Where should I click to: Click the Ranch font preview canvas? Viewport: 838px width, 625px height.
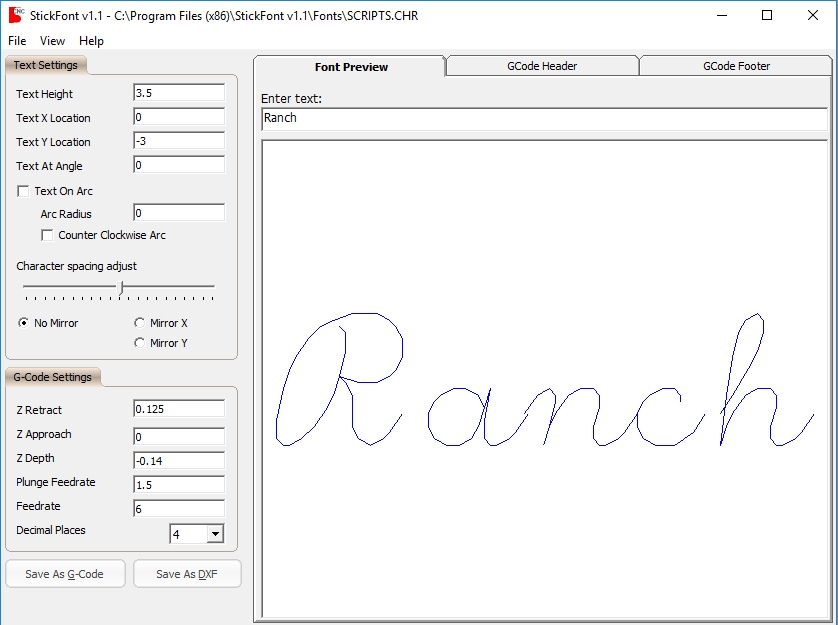pyautogui.click(x=545, y=379)
